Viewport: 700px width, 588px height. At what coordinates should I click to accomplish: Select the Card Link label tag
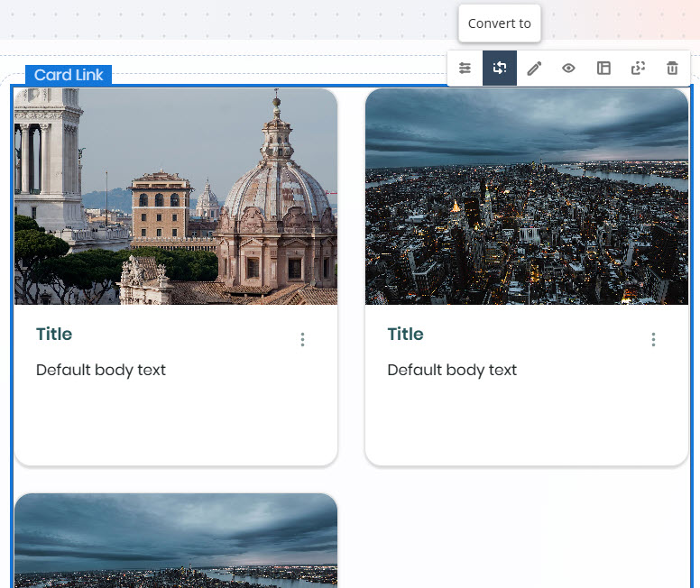[69, 75]
